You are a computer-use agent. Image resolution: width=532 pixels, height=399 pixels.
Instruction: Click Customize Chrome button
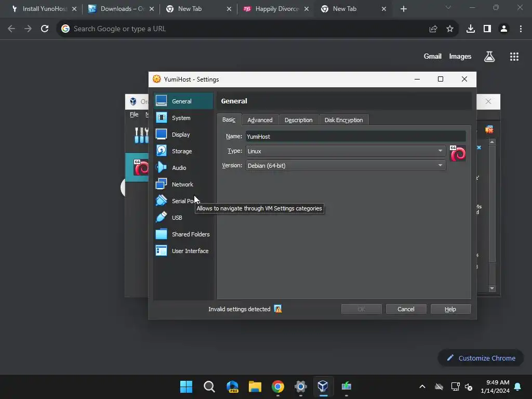point(481,358)
